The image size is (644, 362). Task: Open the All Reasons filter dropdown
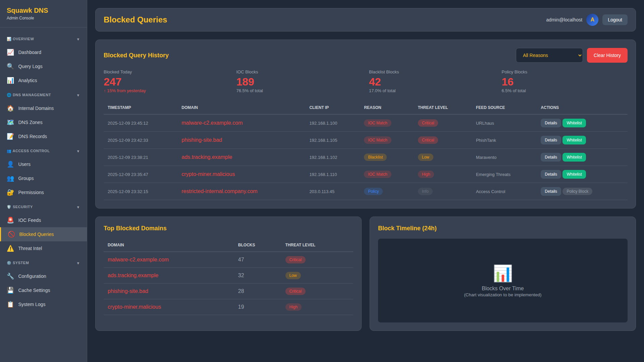(549, 55)
